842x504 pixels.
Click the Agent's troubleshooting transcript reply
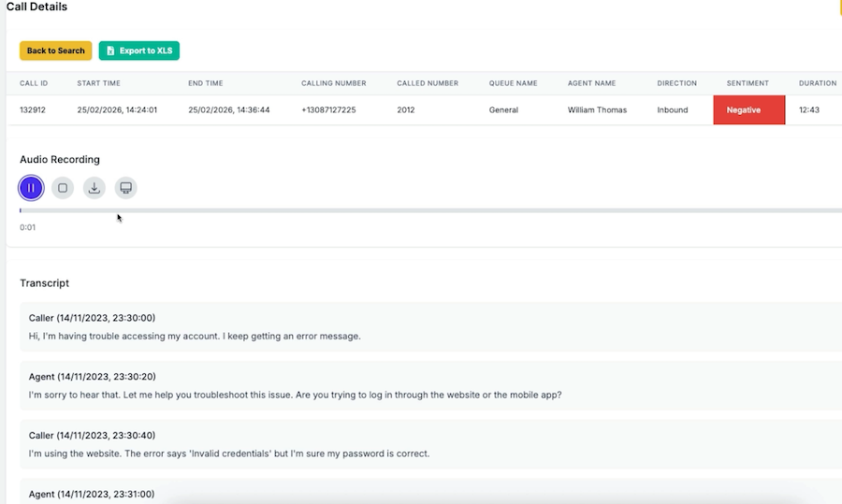(x=295, y=395)
